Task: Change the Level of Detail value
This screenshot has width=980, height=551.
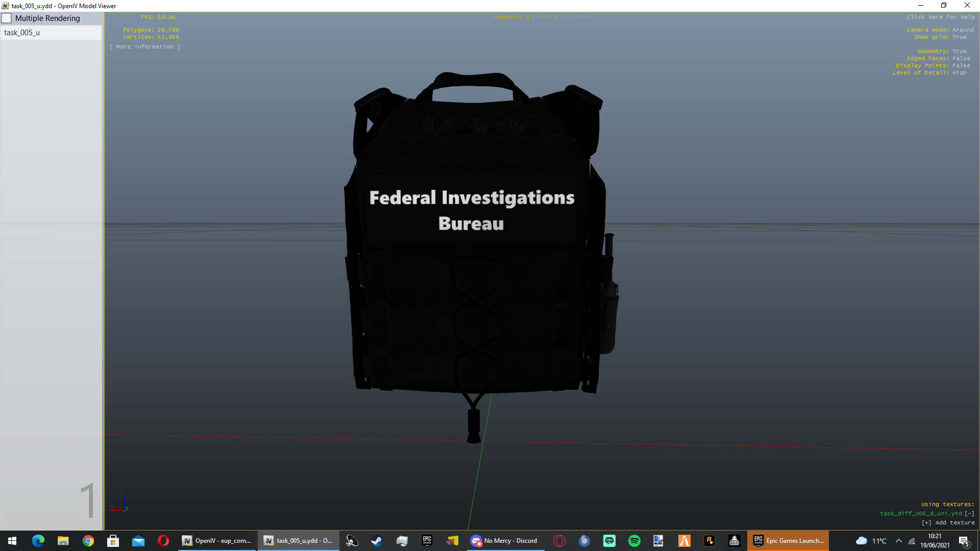Action: click(x=959, y=73)
